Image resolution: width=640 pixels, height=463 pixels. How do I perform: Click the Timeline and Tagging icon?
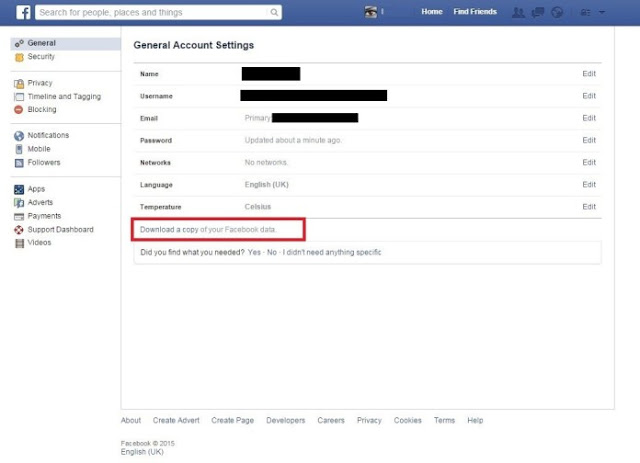coord(19,97)
